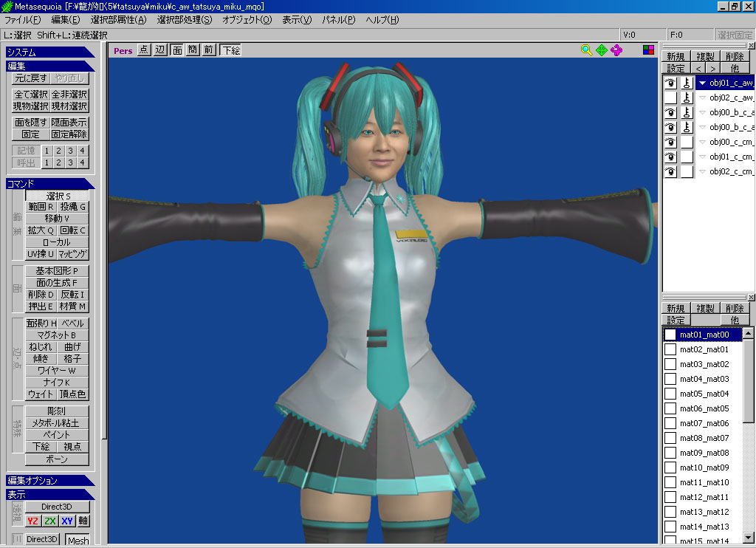
Task: Open the ファイル(F) menu
Action: [x=22, y=20]
